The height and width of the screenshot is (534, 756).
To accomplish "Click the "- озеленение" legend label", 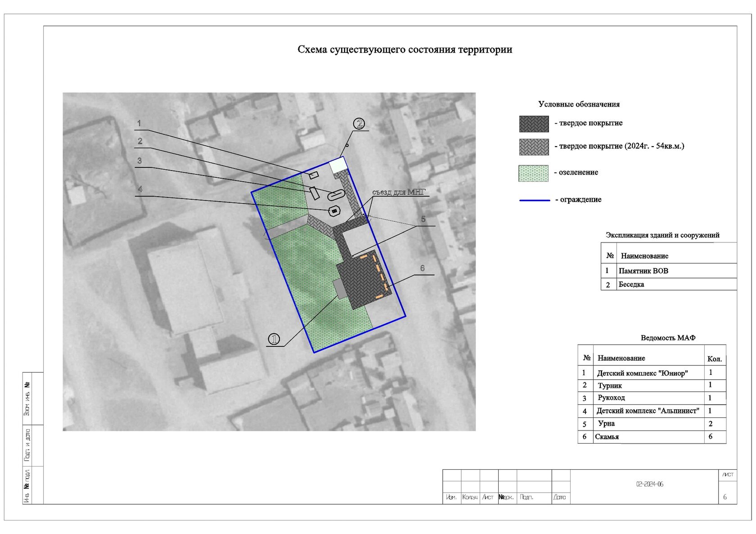I will point(576,172).
